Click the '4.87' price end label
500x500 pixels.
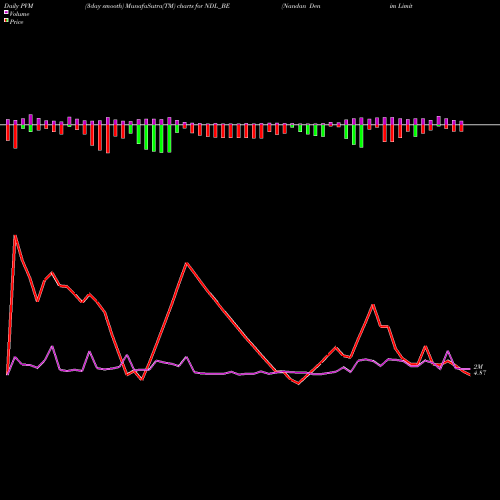[x=480, y=373]
